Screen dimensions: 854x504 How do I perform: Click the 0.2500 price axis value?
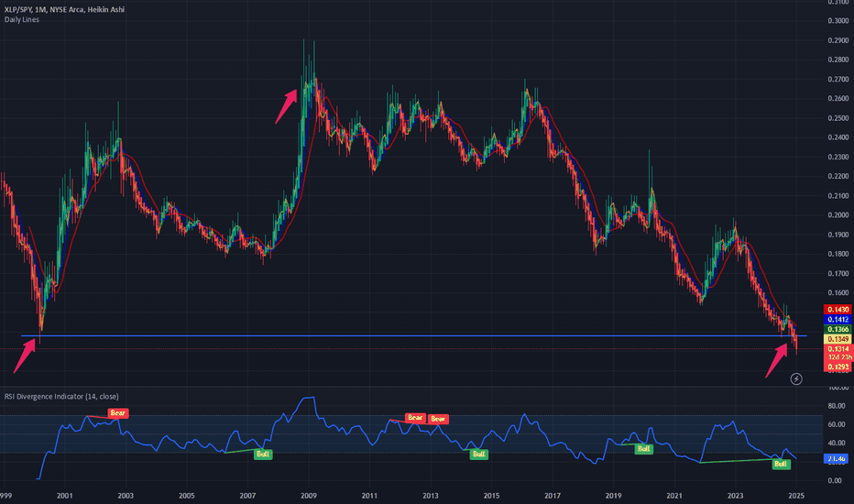coord(838,118)
